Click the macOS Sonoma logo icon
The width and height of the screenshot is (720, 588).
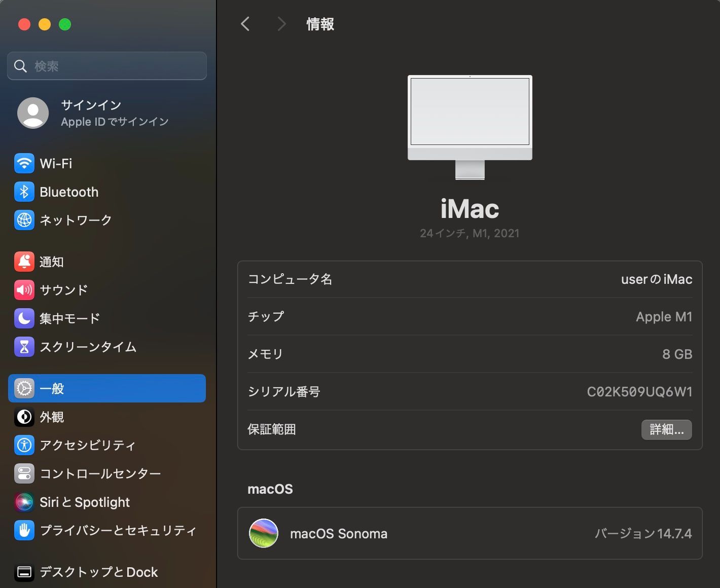(264, 533)
